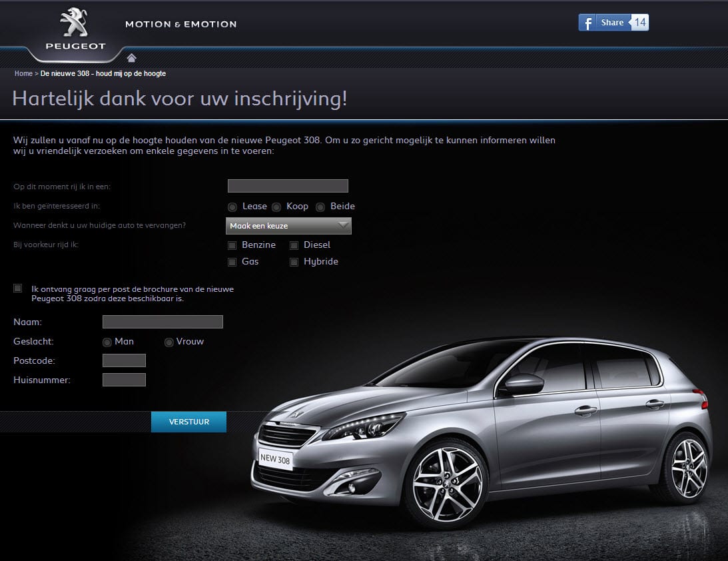Click the 'Hartelijk dank voor uw inschrijving!' heading
This screenshot has height=561, width=728.
180,99
